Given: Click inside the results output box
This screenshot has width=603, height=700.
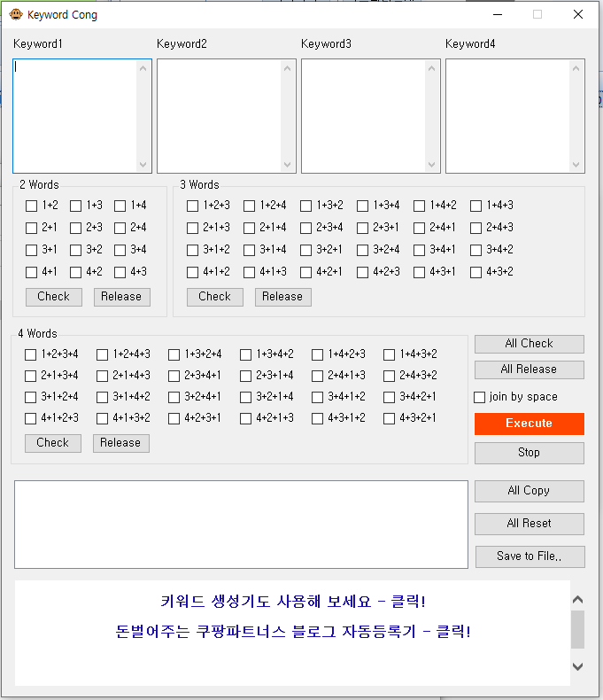Looking at the screenshot, I should click(242, 525).
